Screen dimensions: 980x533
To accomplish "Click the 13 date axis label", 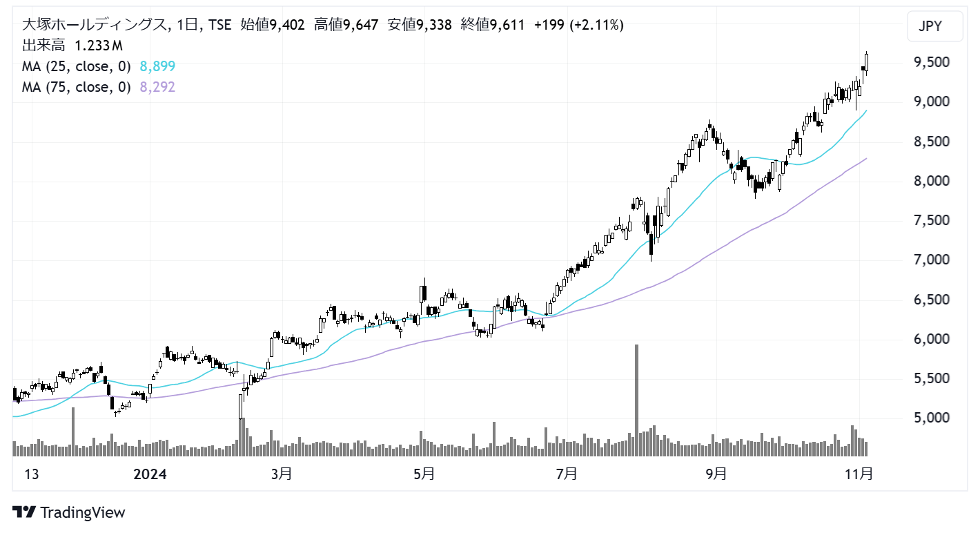I will (31, 474).
